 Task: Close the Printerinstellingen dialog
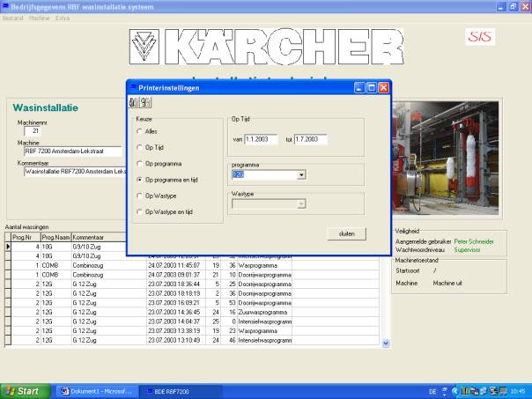[383, 88]
